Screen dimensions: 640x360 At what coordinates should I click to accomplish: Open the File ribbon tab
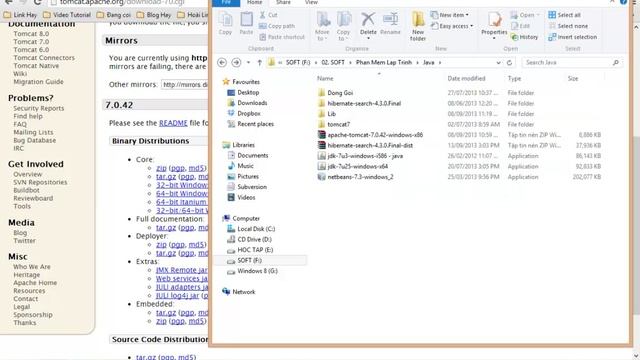point(226,2)
